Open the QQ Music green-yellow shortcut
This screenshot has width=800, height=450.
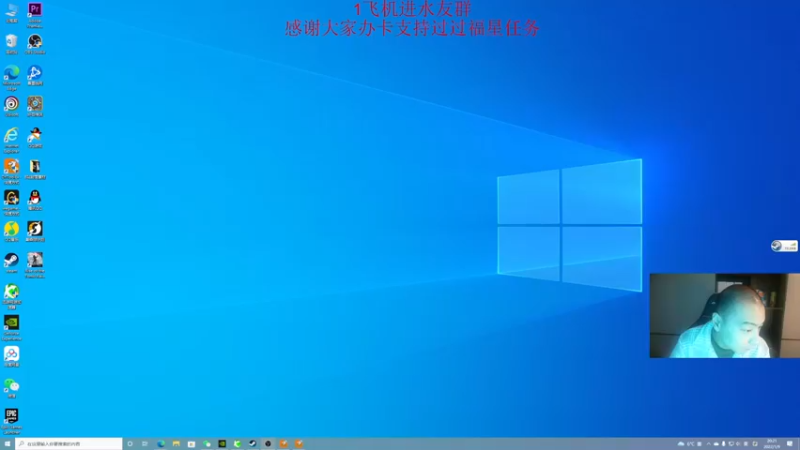11,231
